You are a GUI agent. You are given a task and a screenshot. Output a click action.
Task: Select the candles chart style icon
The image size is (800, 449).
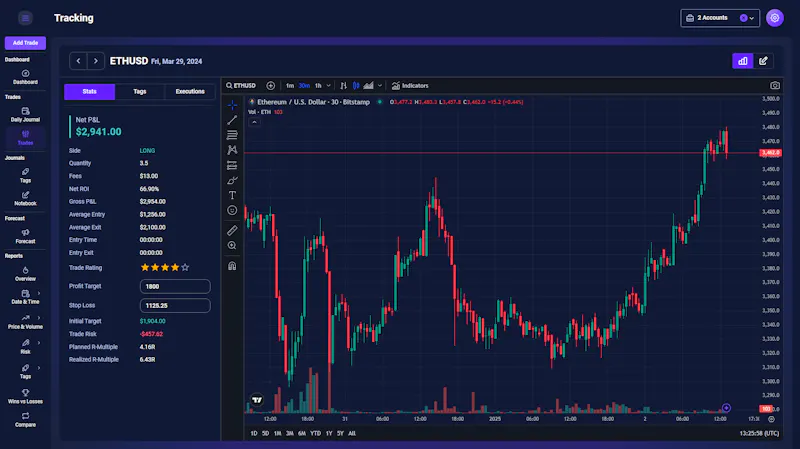[356, 86]
